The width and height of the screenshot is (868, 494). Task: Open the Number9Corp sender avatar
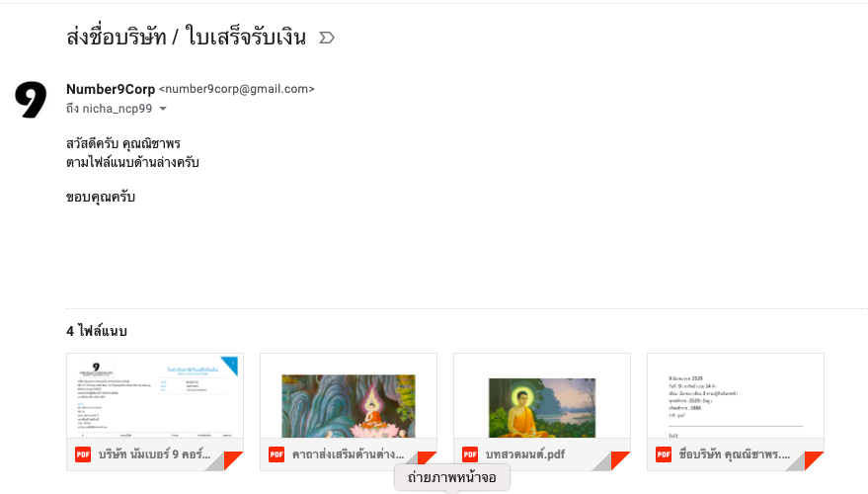point(31,100)
